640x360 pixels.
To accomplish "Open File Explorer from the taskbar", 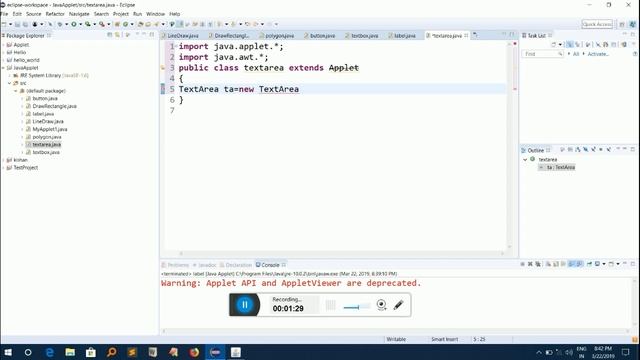I will (x=70, y=352).
